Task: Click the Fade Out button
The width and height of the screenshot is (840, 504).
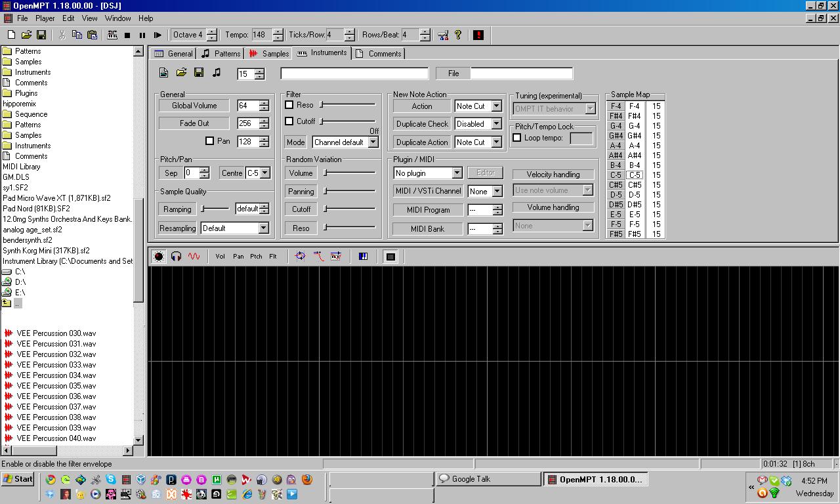Action: coord(194,123)
